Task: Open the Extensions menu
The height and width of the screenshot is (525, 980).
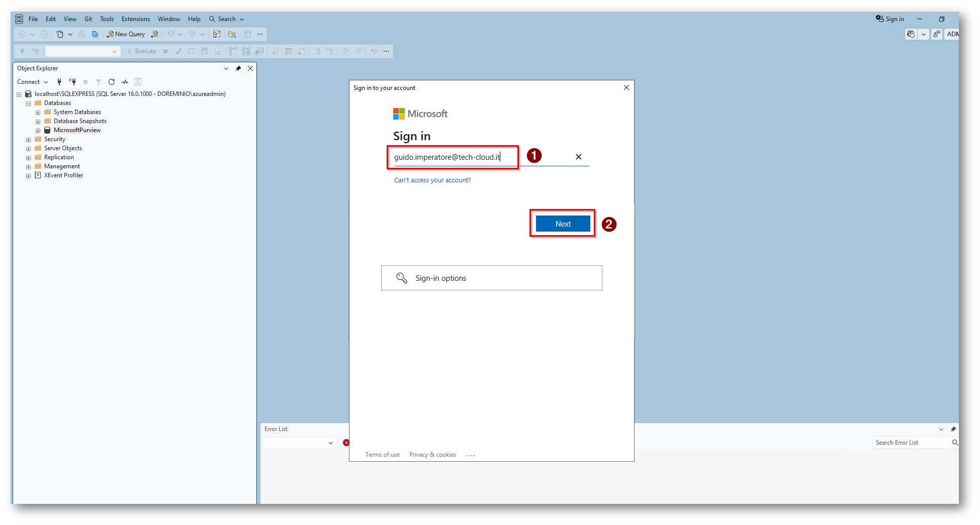Action: pos(136,19)
